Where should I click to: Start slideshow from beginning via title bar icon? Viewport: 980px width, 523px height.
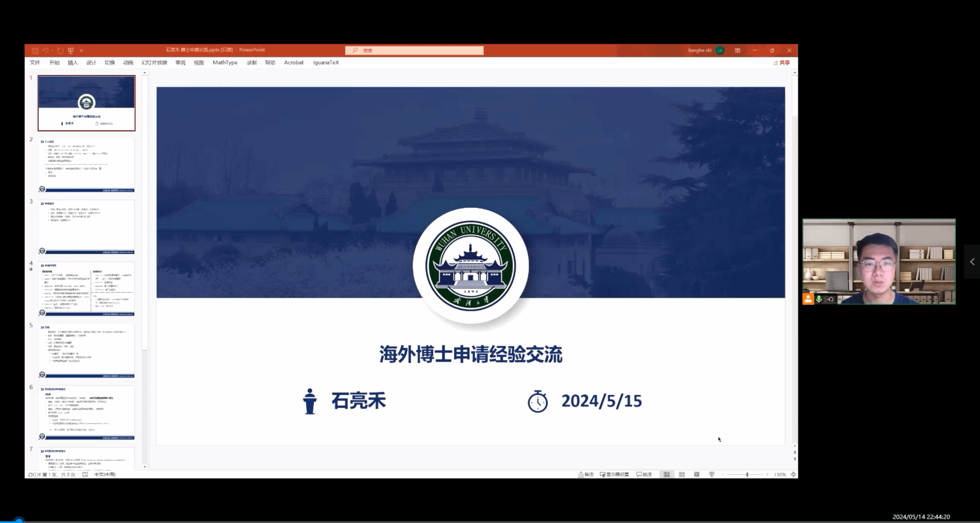[71, 50]
